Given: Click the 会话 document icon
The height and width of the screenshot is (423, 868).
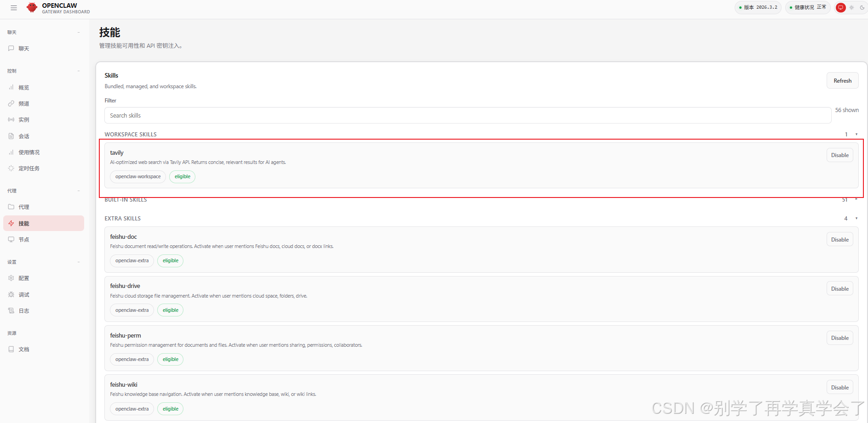Looking at the screenshot, I should (11, 136).
